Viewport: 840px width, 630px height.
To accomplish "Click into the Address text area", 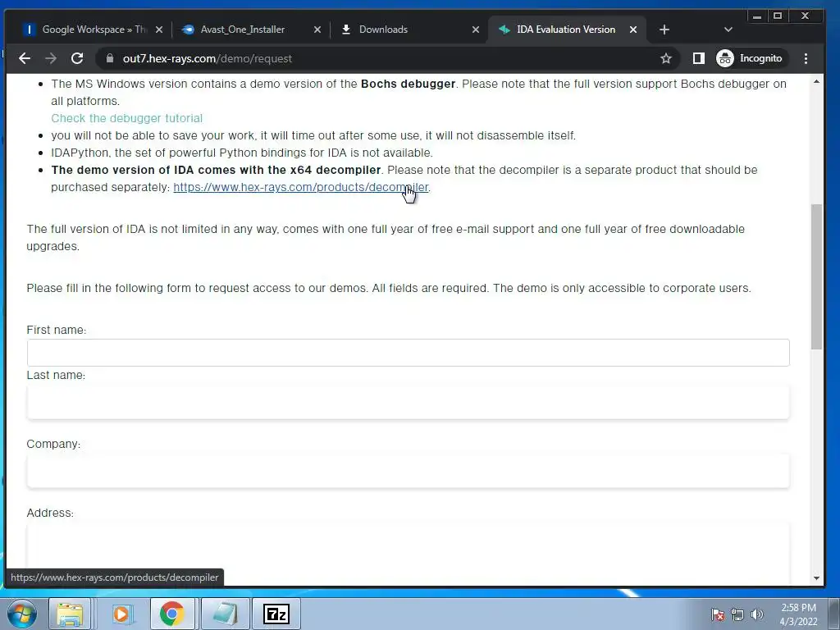I will 408,554.
